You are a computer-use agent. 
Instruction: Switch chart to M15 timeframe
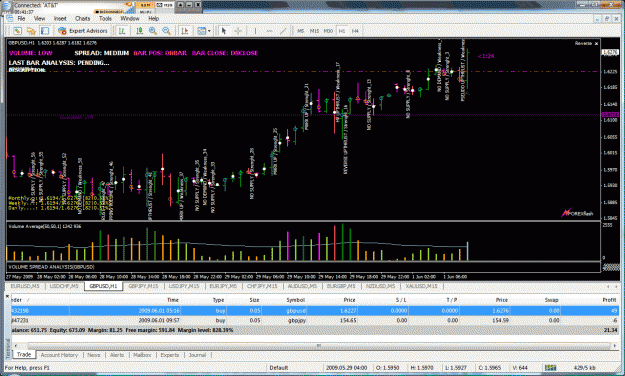[x=314, y=31]
